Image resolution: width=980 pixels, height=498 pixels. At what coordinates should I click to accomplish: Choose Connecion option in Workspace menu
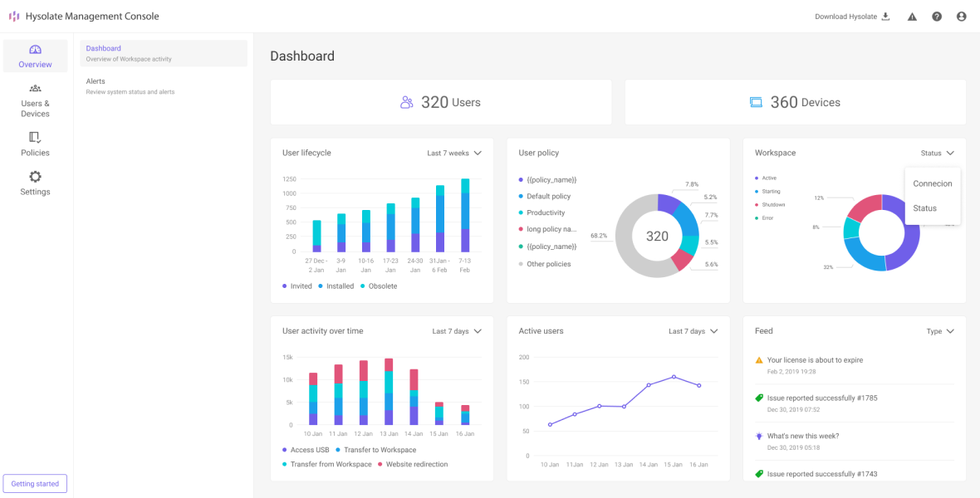(x=932, y=183)
